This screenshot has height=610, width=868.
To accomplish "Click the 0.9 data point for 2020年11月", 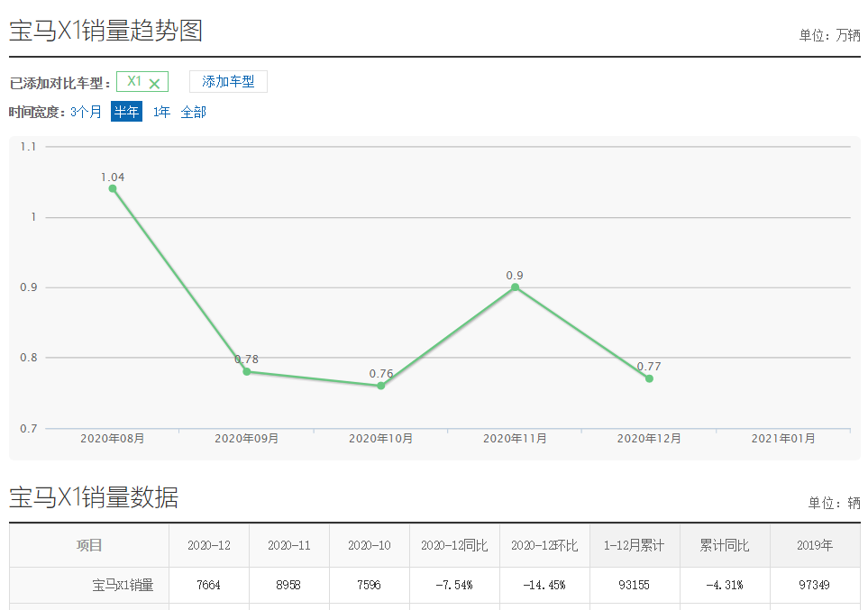I will tap(515, 287).
